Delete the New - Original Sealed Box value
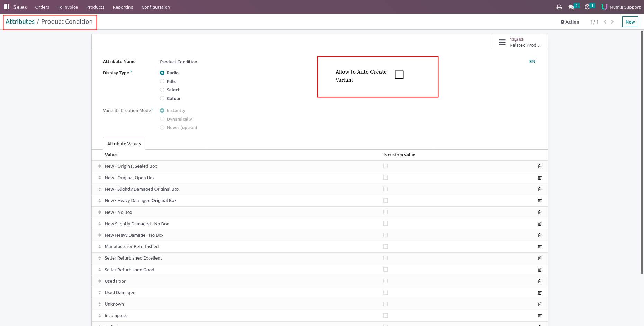644x326 pixels. [539, 166]
